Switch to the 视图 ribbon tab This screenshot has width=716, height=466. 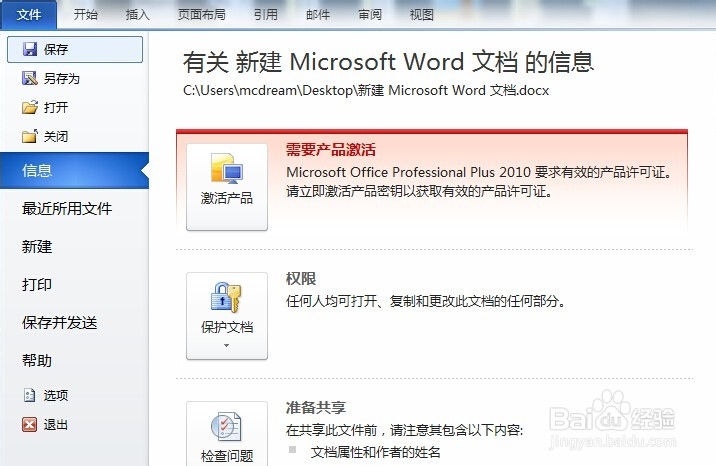pyautogui.click(x=421, y=15)
